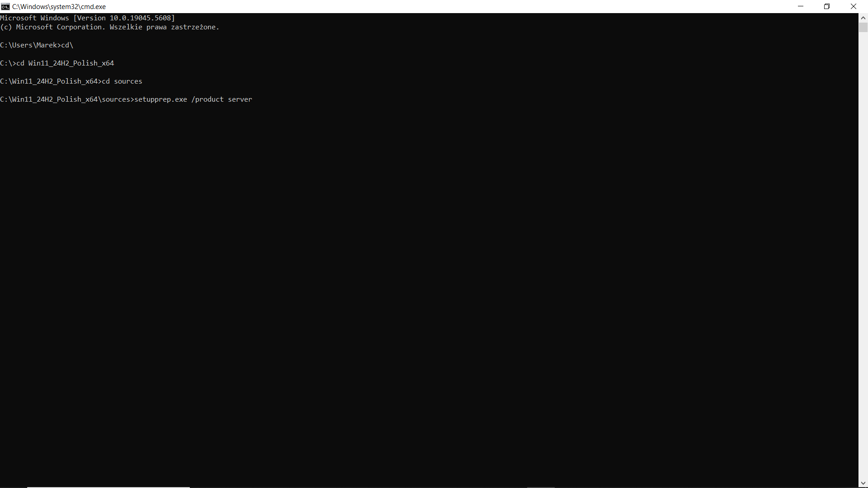
Task: Minimize the command prompt window
Action: pyautogui.click(x=801, y=6)
